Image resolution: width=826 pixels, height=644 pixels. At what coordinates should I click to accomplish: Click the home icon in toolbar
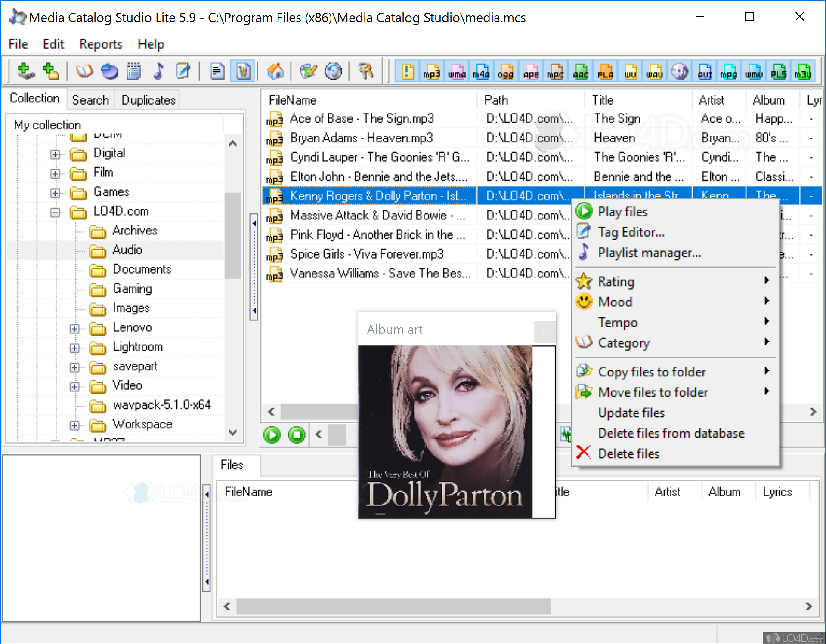[275, 71]
